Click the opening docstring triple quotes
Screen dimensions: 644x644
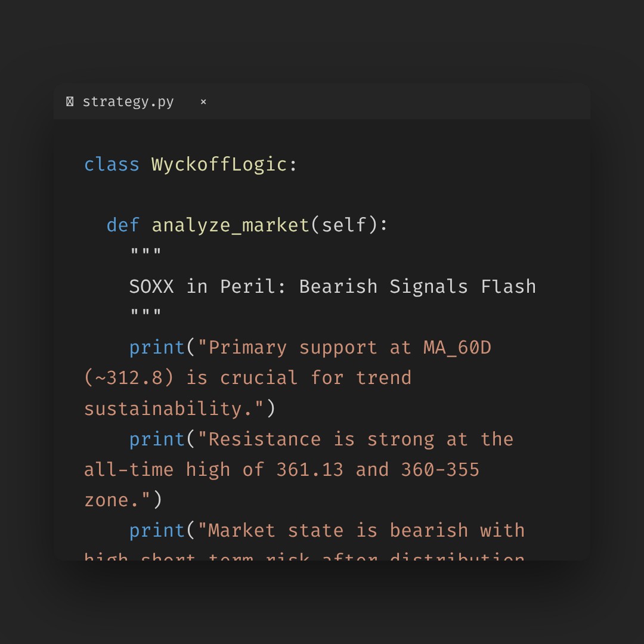(x=145, y=255)
